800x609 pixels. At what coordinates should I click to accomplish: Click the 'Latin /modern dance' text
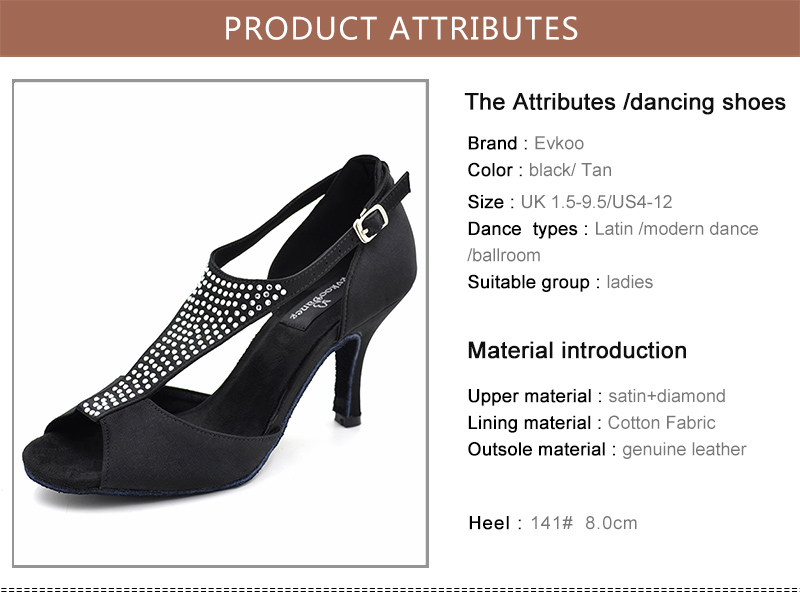pyautogui.click(x=676, y=229)
